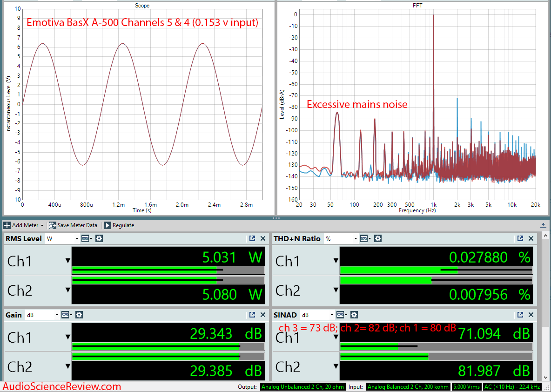The width and height of the screenshot is (551, 392).
Task: Open SINAD unit dropdown showing dB
Action: pyautogui.click(x=317, y=315)
